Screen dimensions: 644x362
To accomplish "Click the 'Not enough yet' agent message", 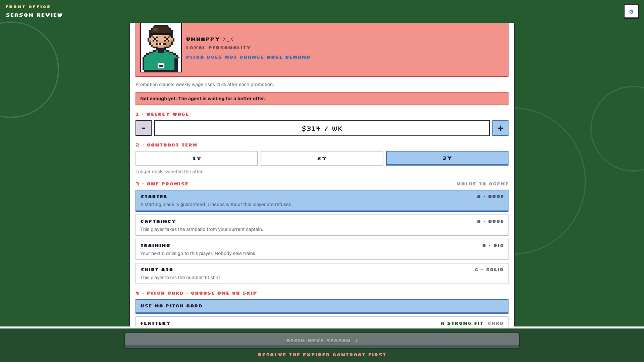I will 322,99.
